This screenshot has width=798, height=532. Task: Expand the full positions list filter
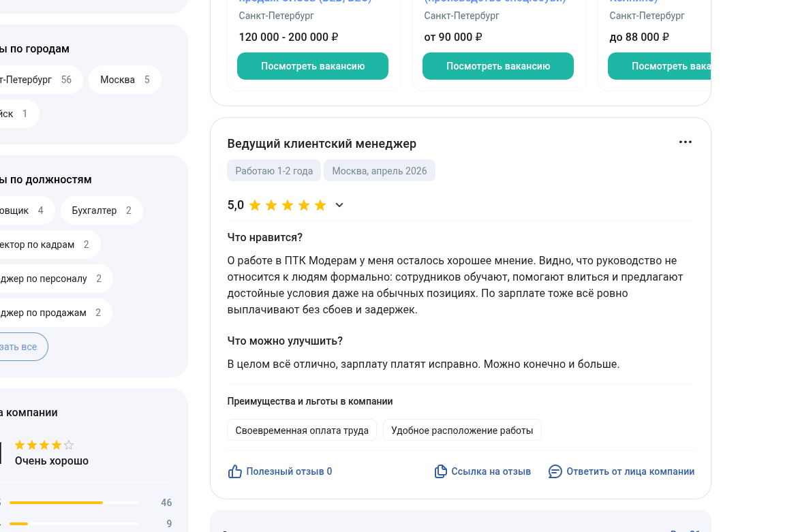tap(20, 347)
